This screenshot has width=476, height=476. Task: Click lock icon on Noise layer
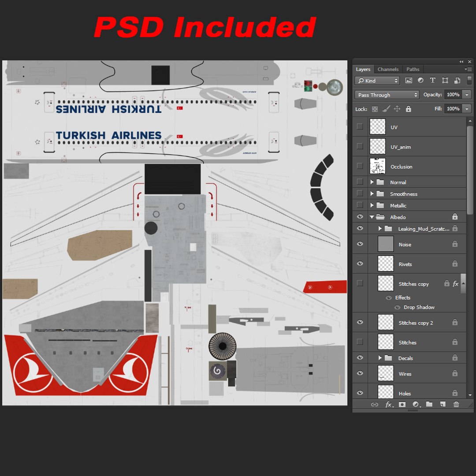[454, 244]
